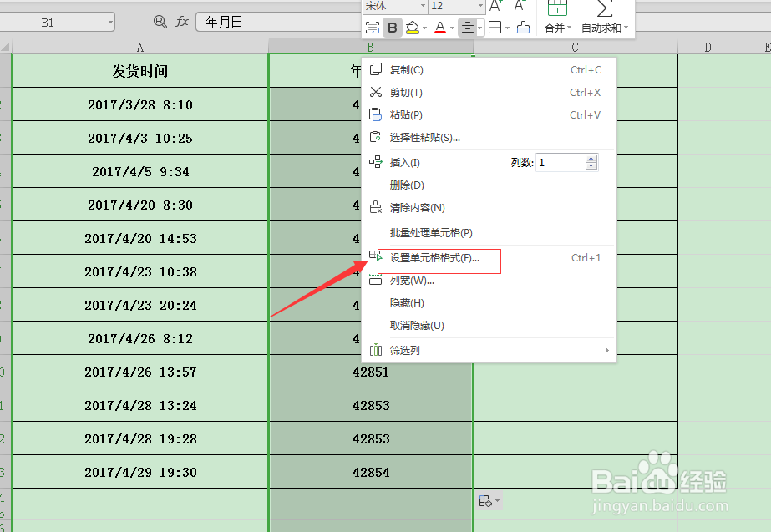Increase font size with the A+ icon
The width and height of the screenshot is (771, 532).
click(x=495, y=6)
